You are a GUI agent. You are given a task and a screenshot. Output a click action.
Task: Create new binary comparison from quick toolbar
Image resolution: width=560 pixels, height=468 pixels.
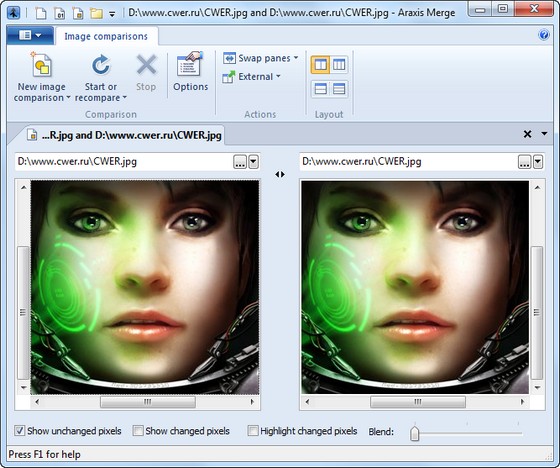59,13
